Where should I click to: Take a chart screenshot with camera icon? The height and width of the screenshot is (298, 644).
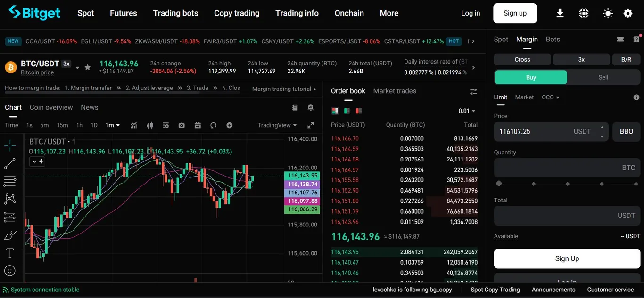pyautogui.click(x=182, y=125)
